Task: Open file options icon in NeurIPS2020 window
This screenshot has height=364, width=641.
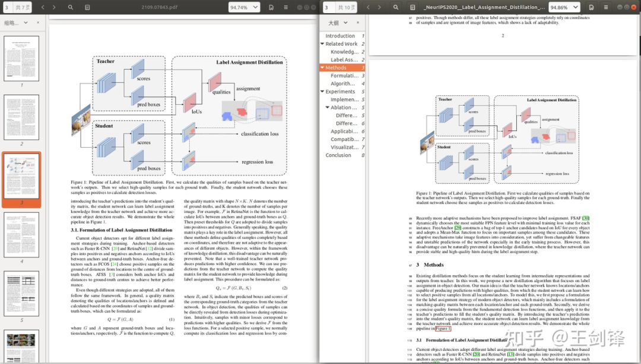Action: pyautogui.click(x=592, y=7)
